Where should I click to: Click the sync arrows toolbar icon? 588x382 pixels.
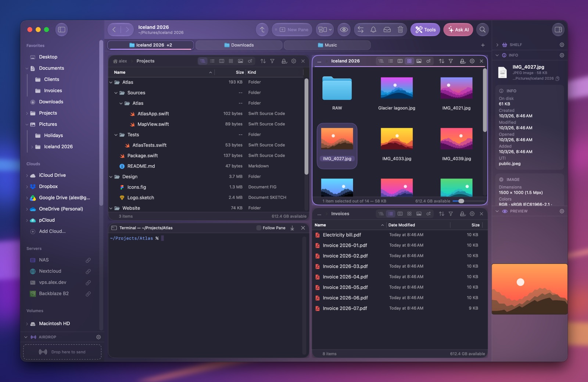click(x=361, y=30)
